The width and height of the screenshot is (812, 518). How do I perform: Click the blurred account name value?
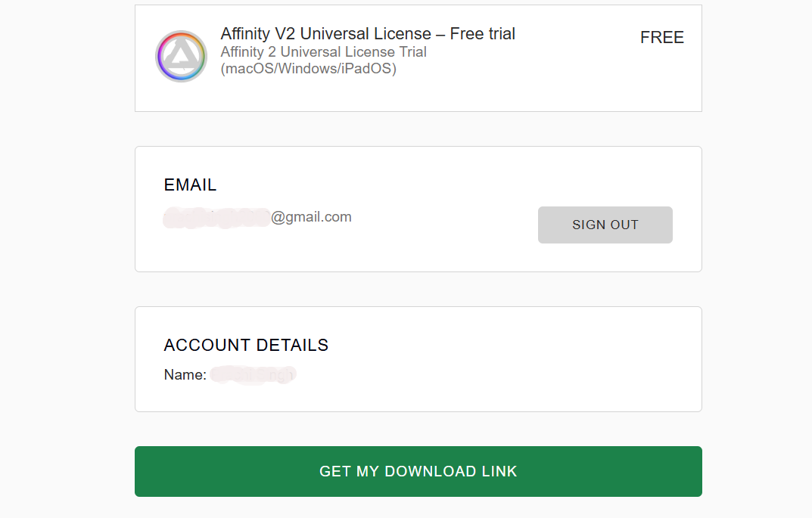point(254,374)
